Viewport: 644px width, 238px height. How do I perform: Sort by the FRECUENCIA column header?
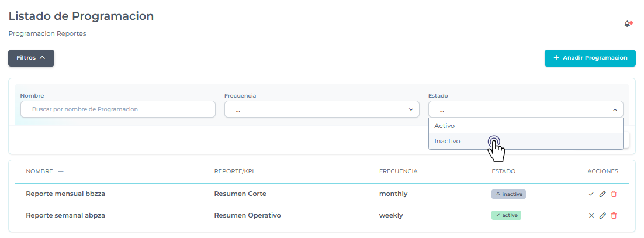398,171
